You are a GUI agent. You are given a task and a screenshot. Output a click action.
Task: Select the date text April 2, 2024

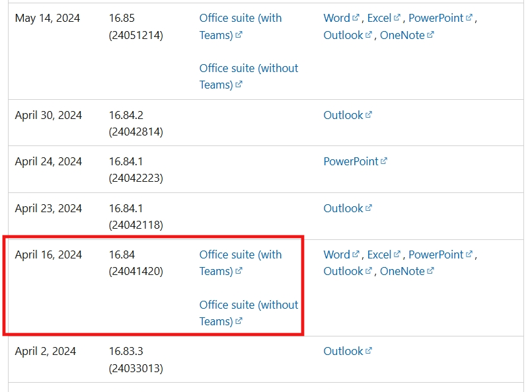pyautogui.click(x=46, y=351)
